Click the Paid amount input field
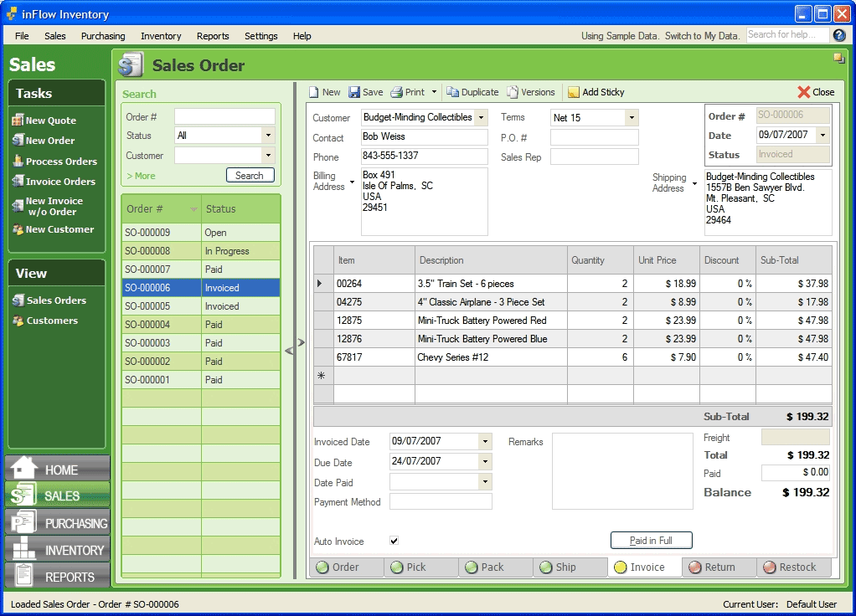The height and width of the screenshot is (616, 856). point(795,474)
